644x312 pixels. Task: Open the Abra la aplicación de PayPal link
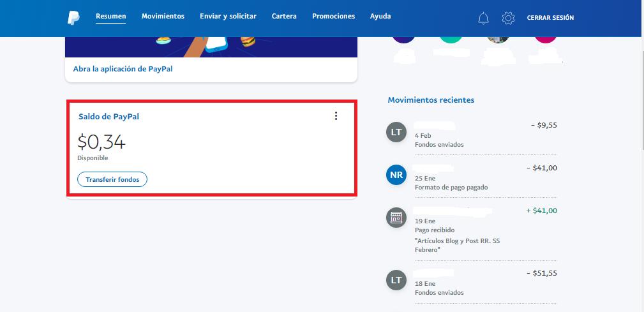[123, 69]
